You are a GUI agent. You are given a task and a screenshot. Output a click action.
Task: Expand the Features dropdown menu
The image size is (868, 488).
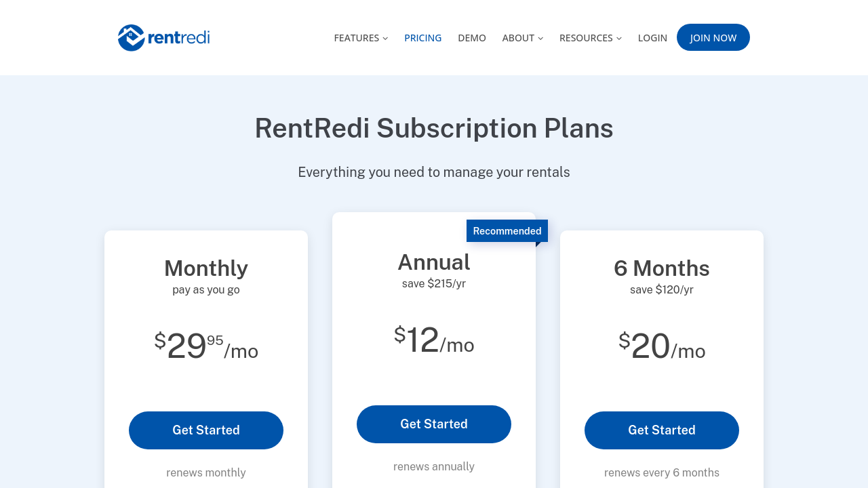360,38
